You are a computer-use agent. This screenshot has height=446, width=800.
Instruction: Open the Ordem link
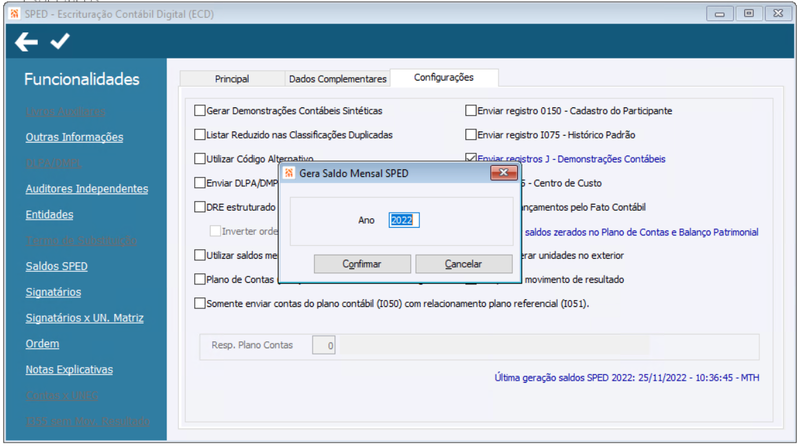point(42,344)
